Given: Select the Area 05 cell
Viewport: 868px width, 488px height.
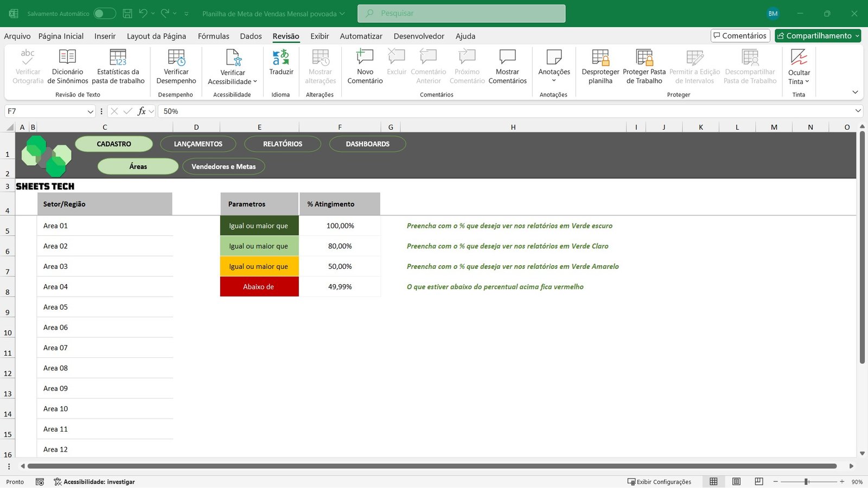Looking at the screenshot, I should coord(105,307).
